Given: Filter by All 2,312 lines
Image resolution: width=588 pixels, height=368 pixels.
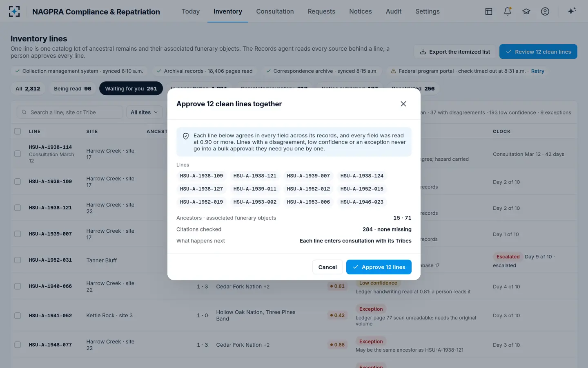Looking at the screenshot, I should (28, 89).
